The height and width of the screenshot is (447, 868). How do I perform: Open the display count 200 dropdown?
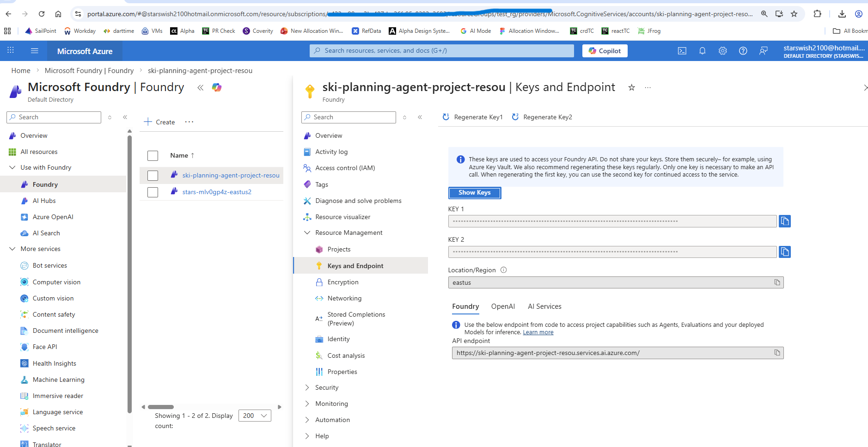(255, 416)
